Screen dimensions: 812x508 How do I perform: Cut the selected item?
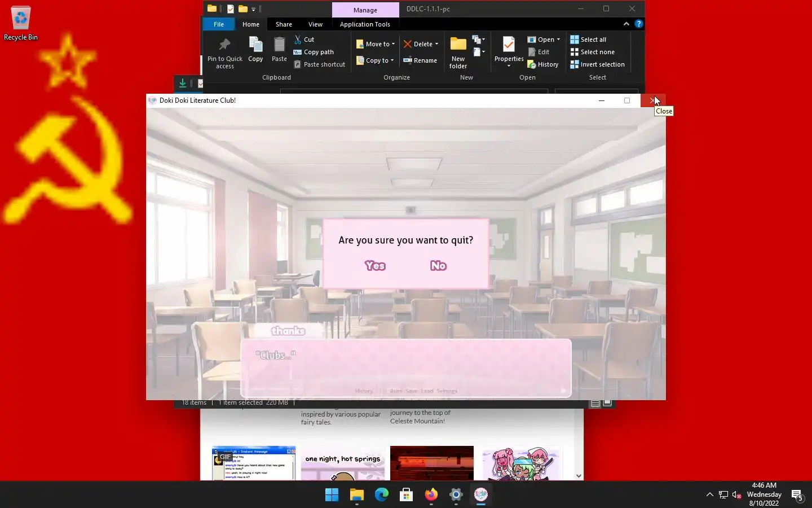304,40
